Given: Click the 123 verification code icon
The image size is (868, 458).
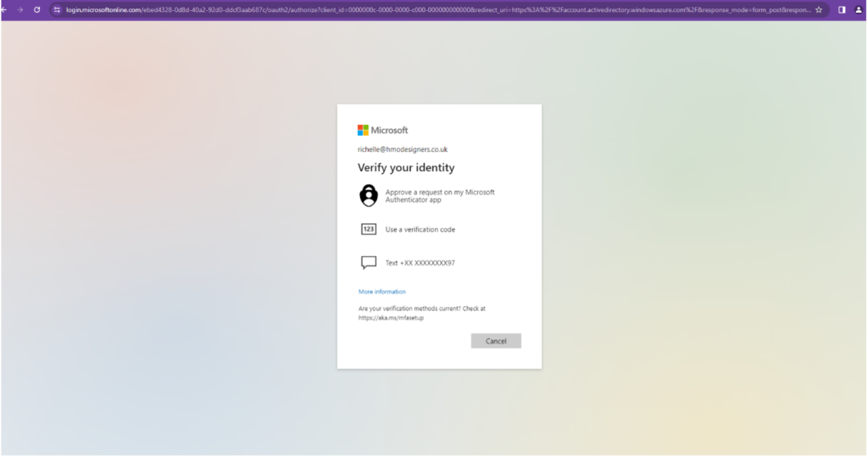Looking at the screenshot, I should click(x=368, y=229).
